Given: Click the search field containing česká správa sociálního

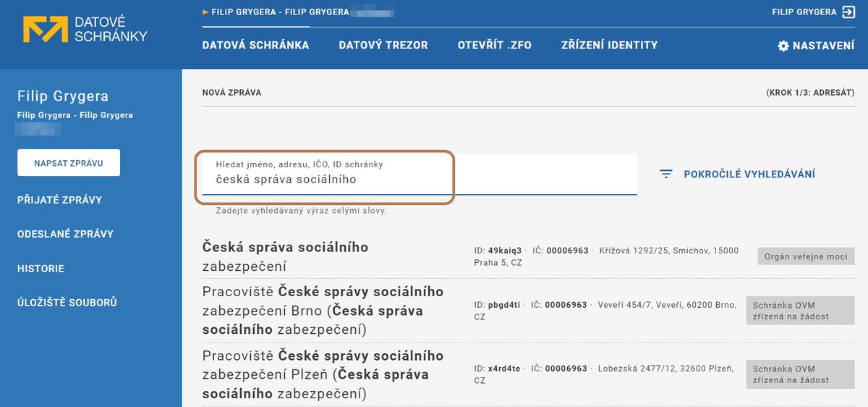Looking at the screenshot, I should click(x=420, y=175).
